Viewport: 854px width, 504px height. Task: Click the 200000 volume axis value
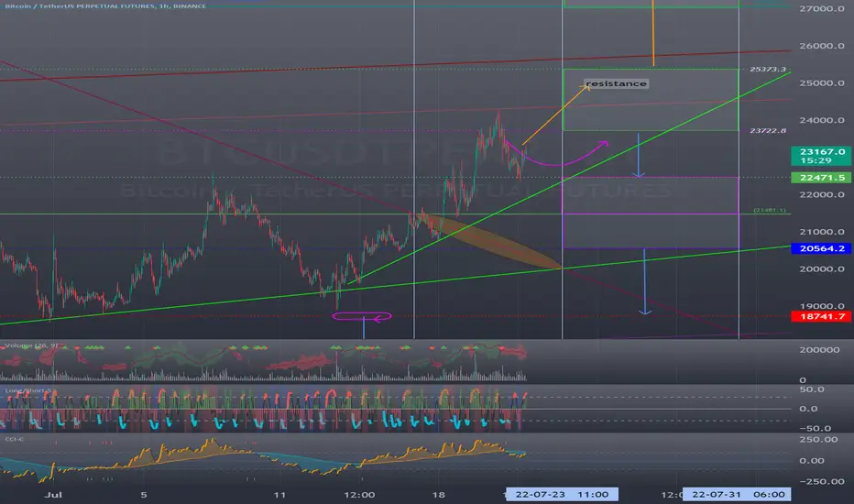(819, 350)
